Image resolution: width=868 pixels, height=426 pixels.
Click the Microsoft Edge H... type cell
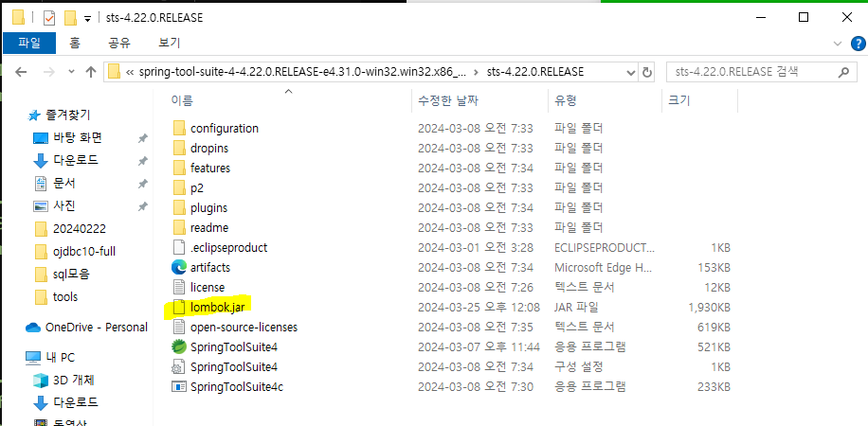(603, 267)
